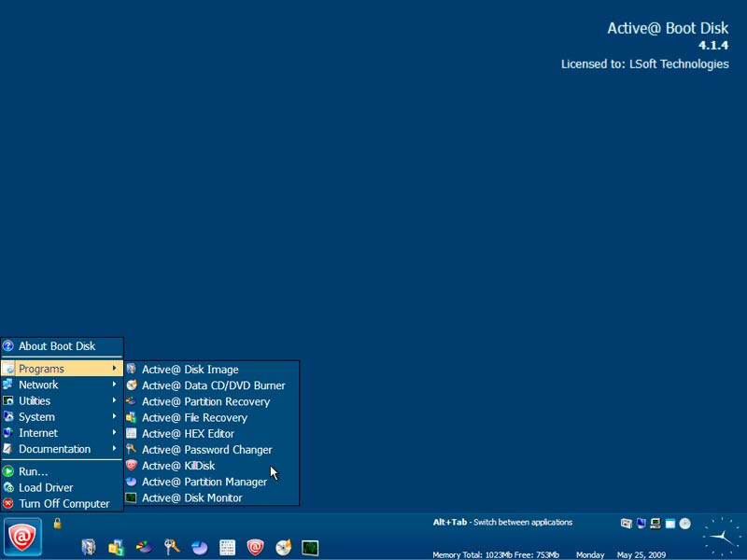Open Active@ Disk Image in Programs submenu
This screenshot has width=747, height=560.
212,370
